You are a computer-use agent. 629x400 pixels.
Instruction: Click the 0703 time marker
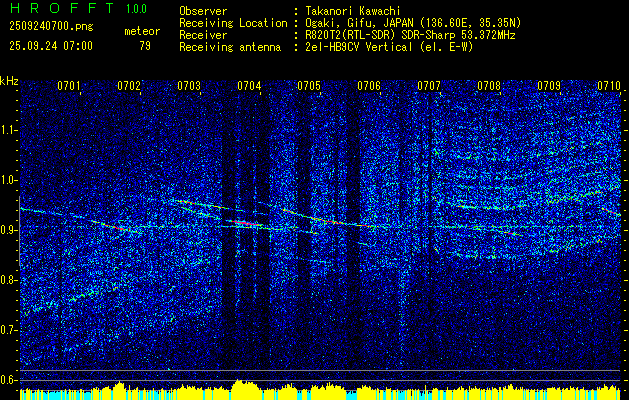[x=189, y=86]
